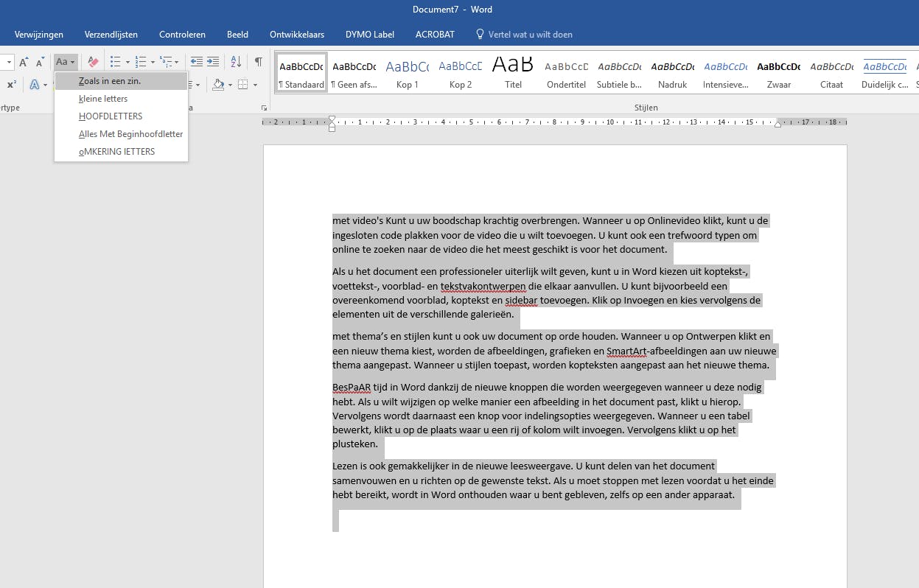Click the Sort A-Z icon

(x=236, y=62)
